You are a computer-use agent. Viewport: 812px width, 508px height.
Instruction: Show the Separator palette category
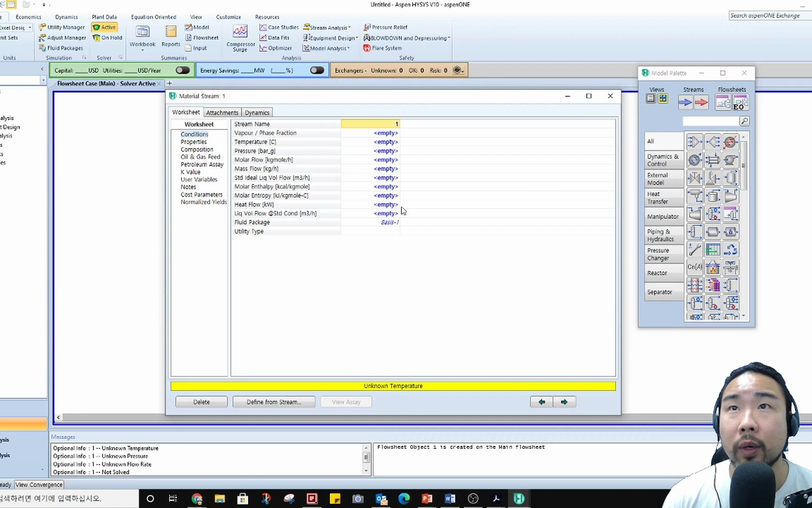664,292
